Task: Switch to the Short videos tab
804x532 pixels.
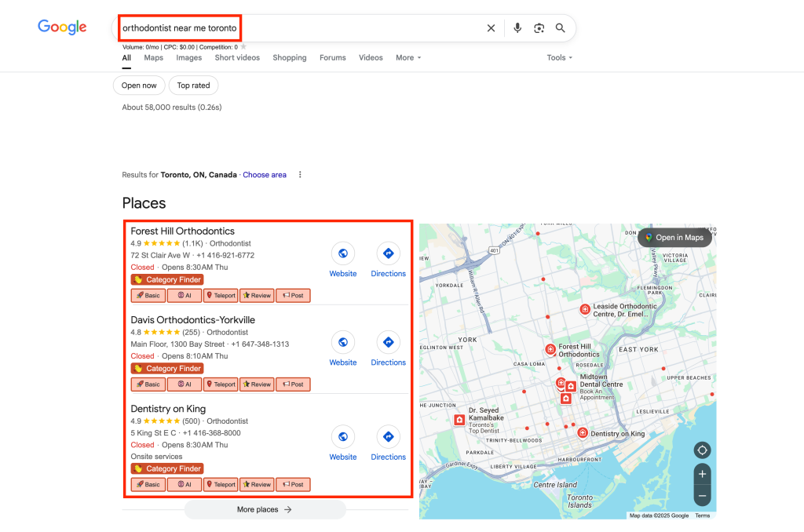Action: pos(237,58)
